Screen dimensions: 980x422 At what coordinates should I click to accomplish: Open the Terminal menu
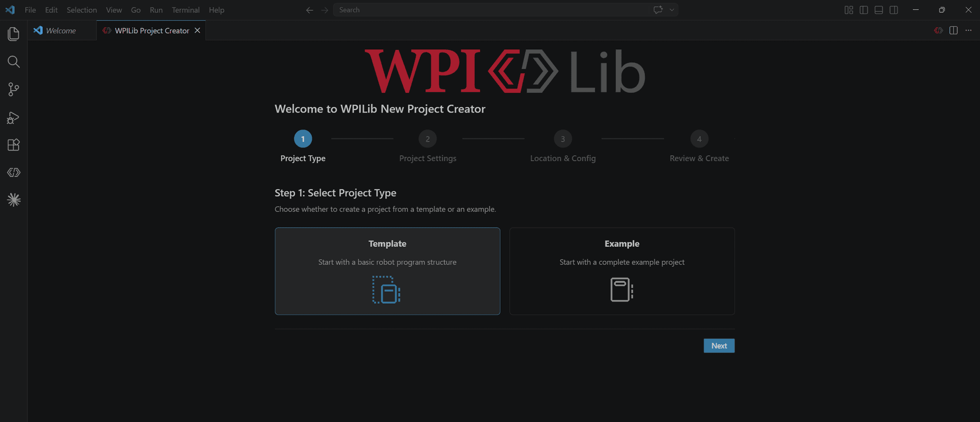185,10
